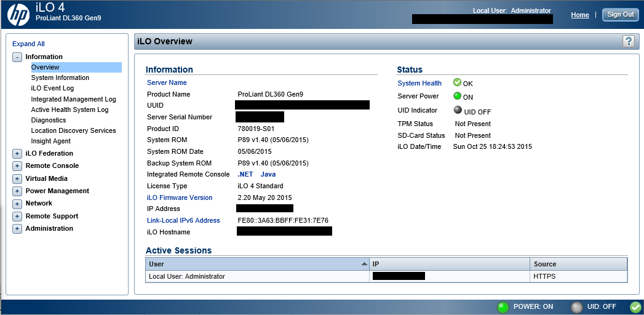644x315 pixels.
Task: Open Diagnostics page
Action: [x=49, y=120]
